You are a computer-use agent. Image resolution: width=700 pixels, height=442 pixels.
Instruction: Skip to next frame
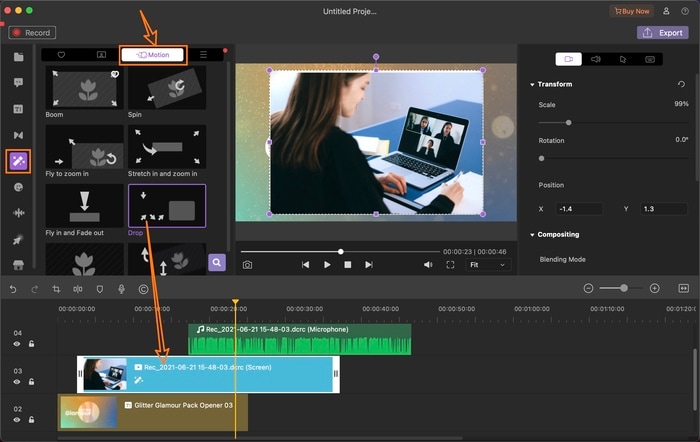(369, 265)
